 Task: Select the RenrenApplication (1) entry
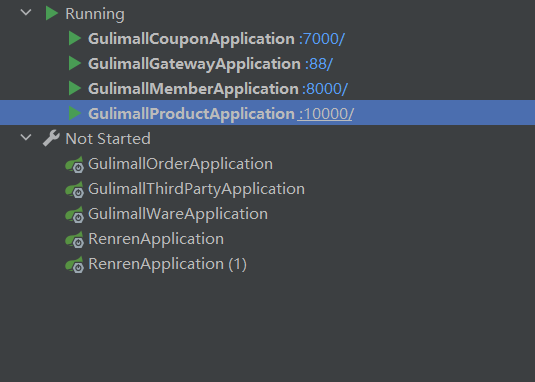click(167, 264)
